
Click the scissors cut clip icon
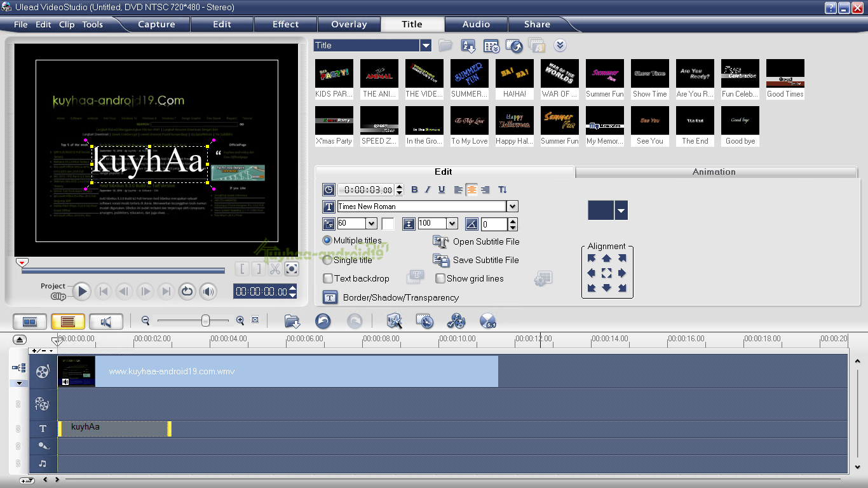275,269
